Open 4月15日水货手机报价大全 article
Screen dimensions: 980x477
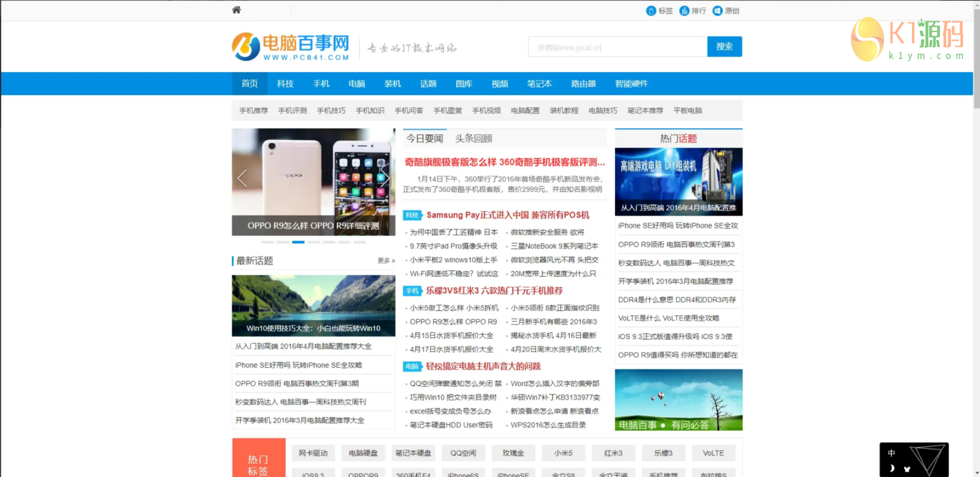[451, 335]
